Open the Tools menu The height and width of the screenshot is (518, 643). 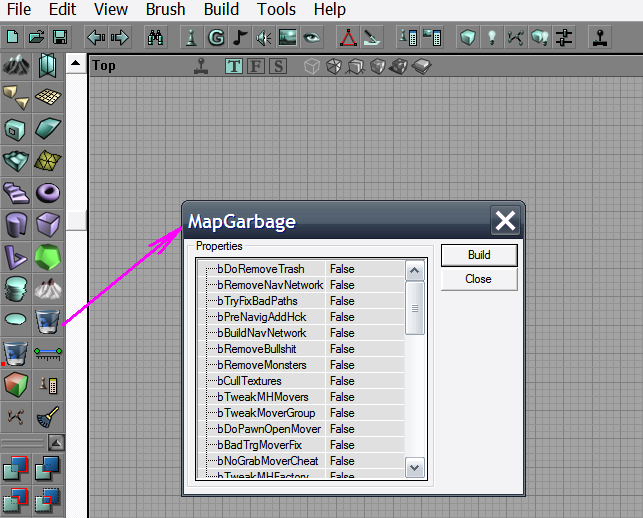coord(276,10)
